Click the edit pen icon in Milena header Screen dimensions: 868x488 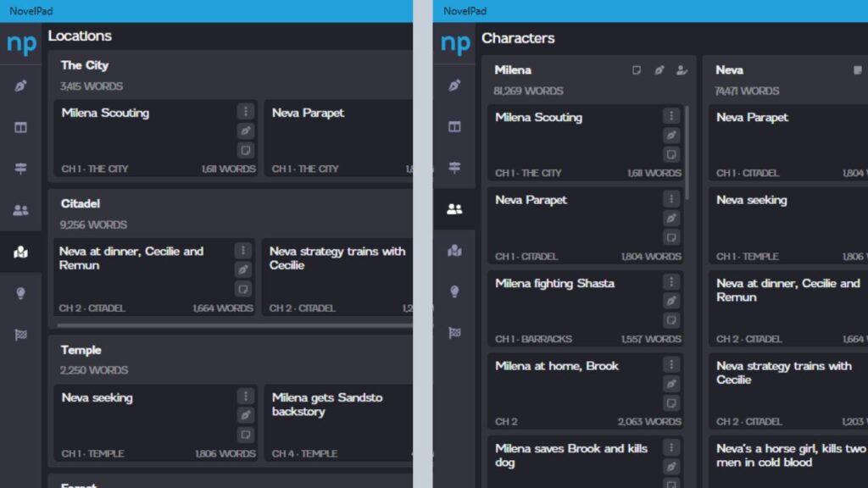pos(659,70)
